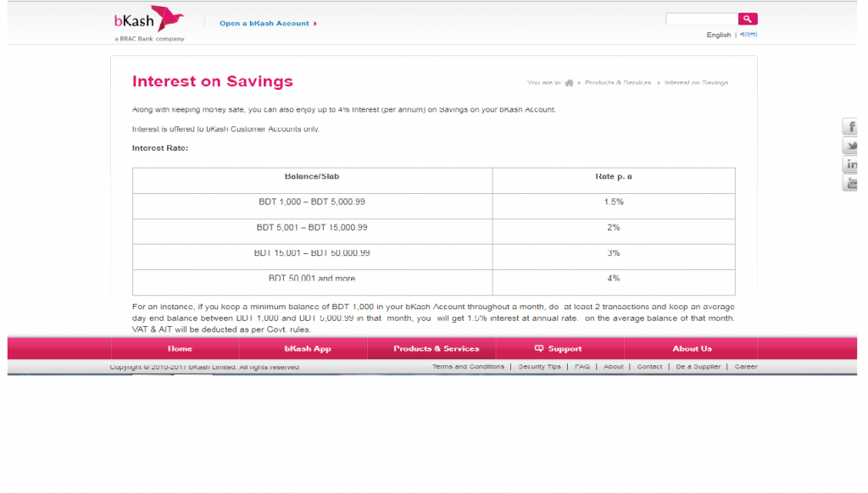
Task: Open the Facebook social icon
Action: [x=850, y=127]
